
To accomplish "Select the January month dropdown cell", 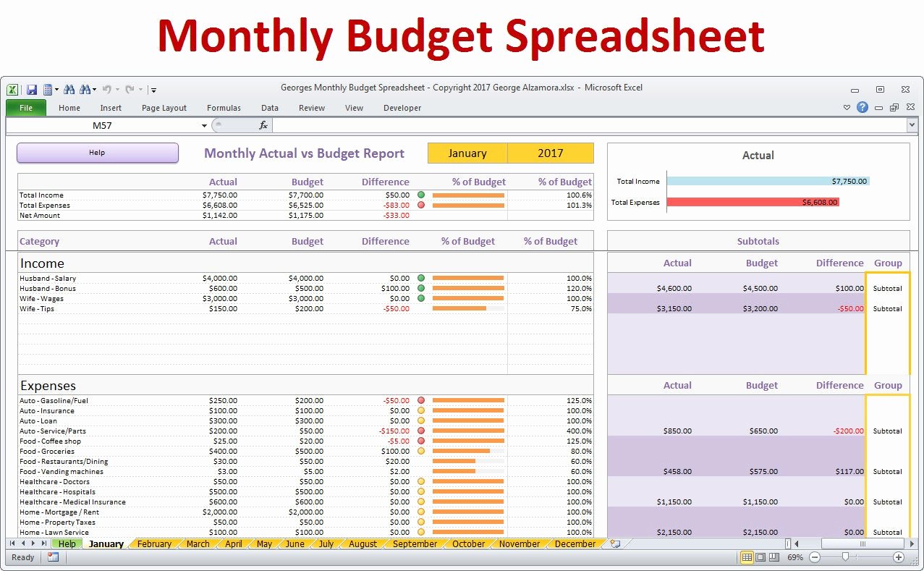I will click(467, 153).
